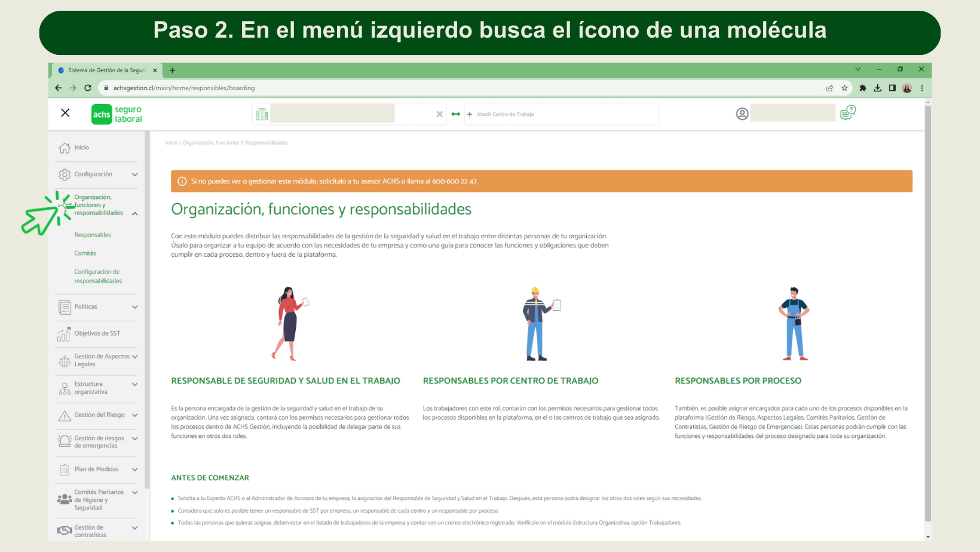
Task: Open the Responsables submenu item
Action: point(93,235)
